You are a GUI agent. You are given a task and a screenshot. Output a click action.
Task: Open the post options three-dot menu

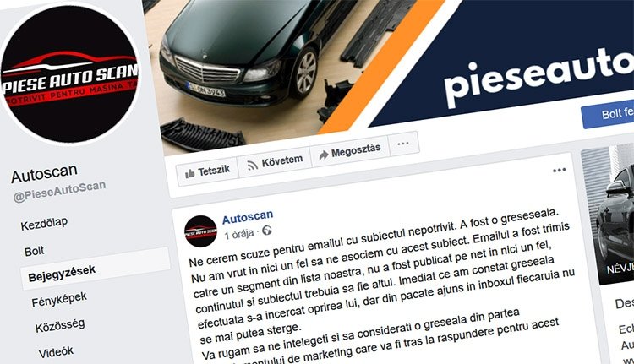[x=560, y=170]
